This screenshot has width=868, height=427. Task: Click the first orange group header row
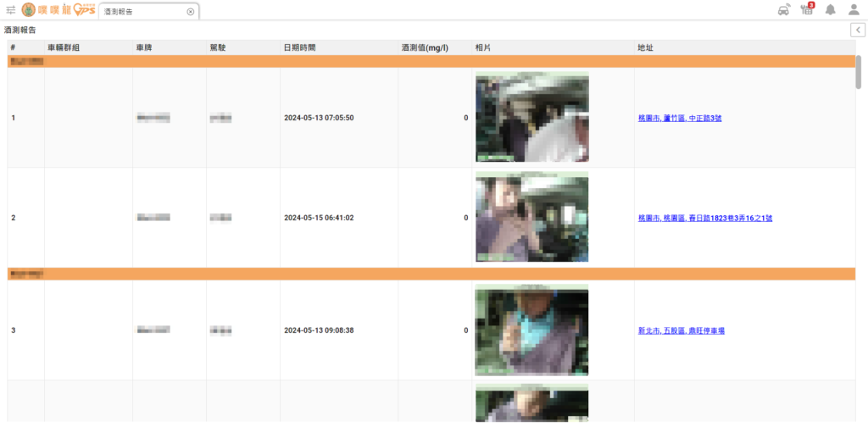coord(431,61)
